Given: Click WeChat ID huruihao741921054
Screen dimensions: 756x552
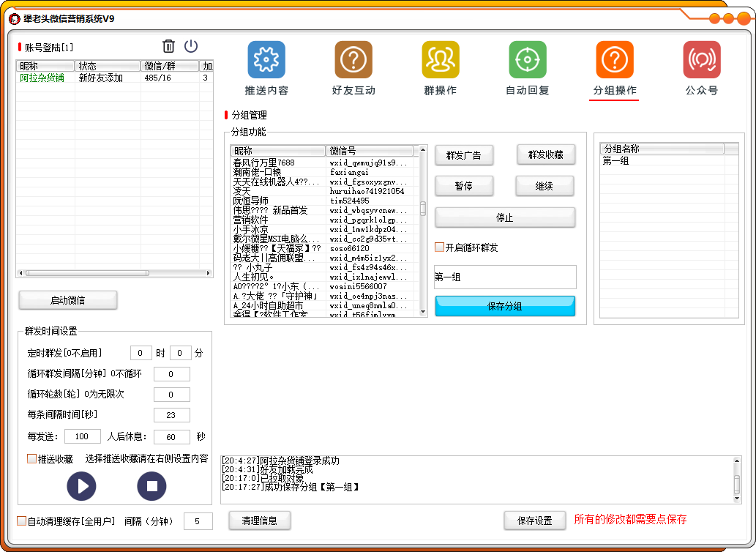Looking at the screenshot, I should [367, 191].
